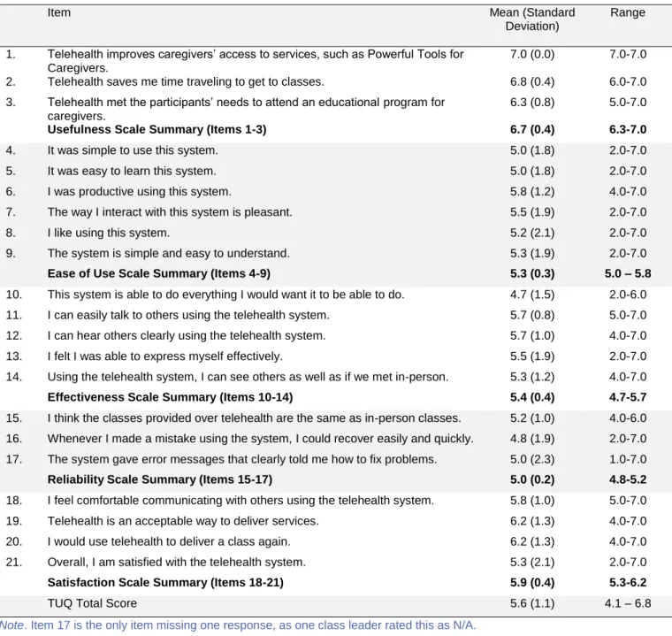This screenshot has height=636, width=672.
Task: Click the 'Range' column header
Action: [628, 13]
